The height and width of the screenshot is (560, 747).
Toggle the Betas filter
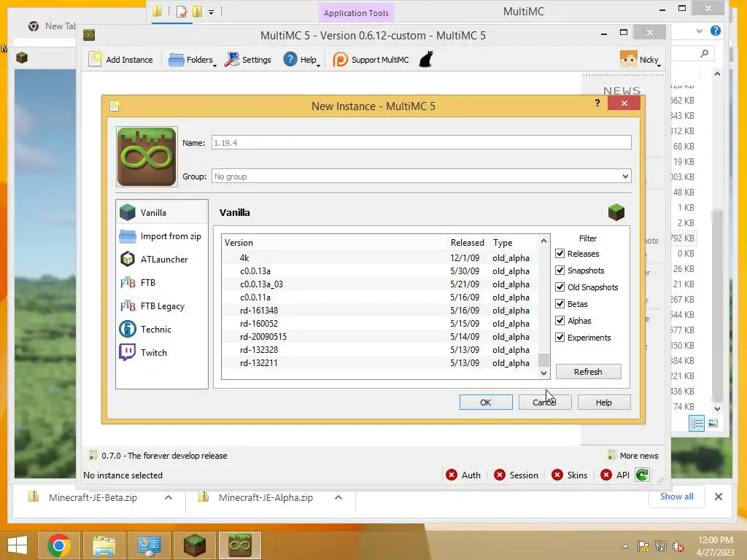pyautogui.click(x=560, y=304)
